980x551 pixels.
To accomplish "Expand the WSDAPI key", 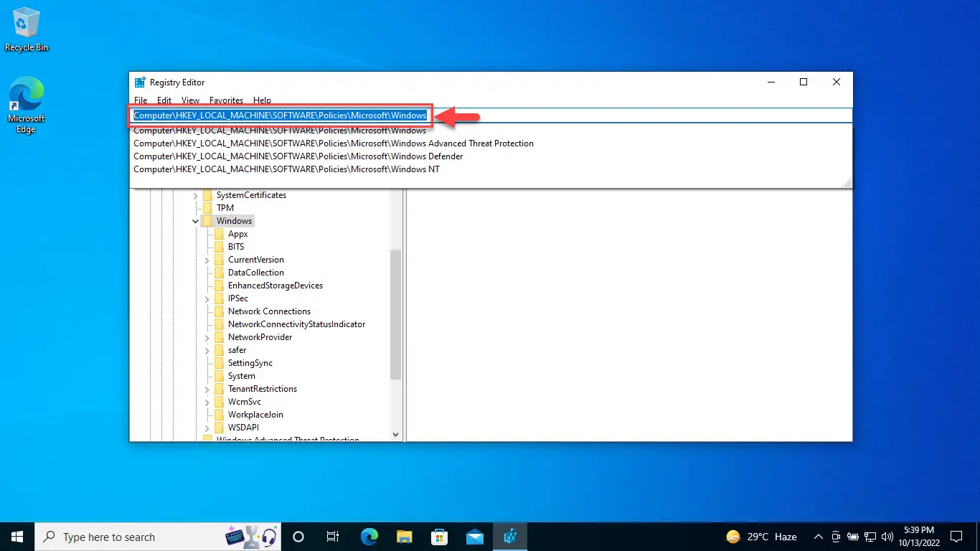I will 207,428.
